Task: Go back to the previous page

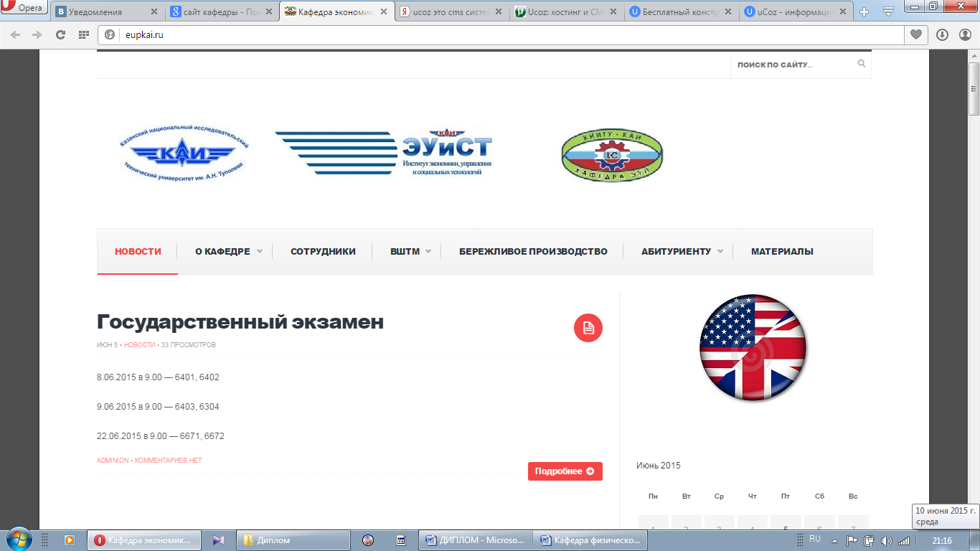Action: click(15, 34)
